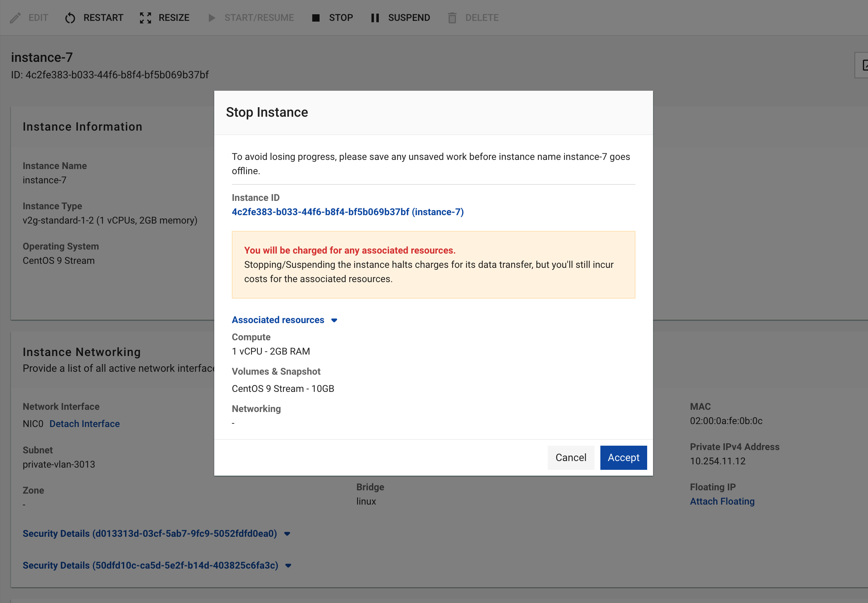
Task: Click the square Stop icon
Action: (x=316, y=18)
